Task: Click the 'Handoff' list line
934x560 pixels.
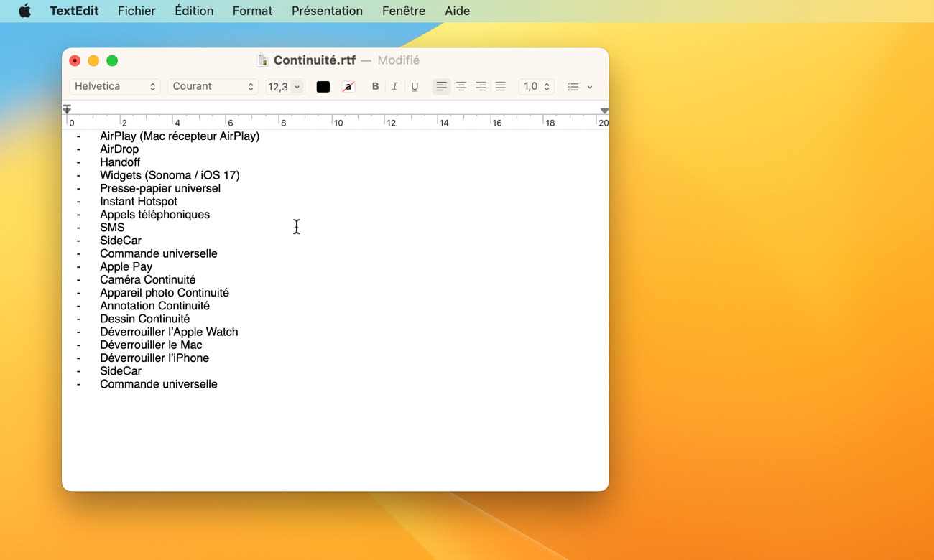Action: [120, 162]
